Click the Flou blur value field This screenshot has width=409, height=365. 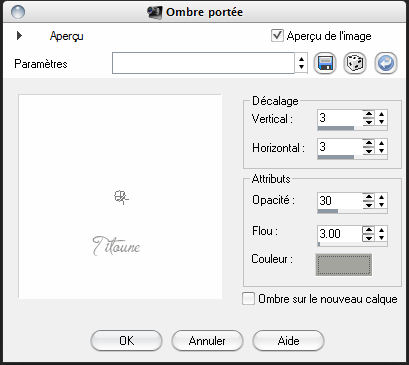339,233
